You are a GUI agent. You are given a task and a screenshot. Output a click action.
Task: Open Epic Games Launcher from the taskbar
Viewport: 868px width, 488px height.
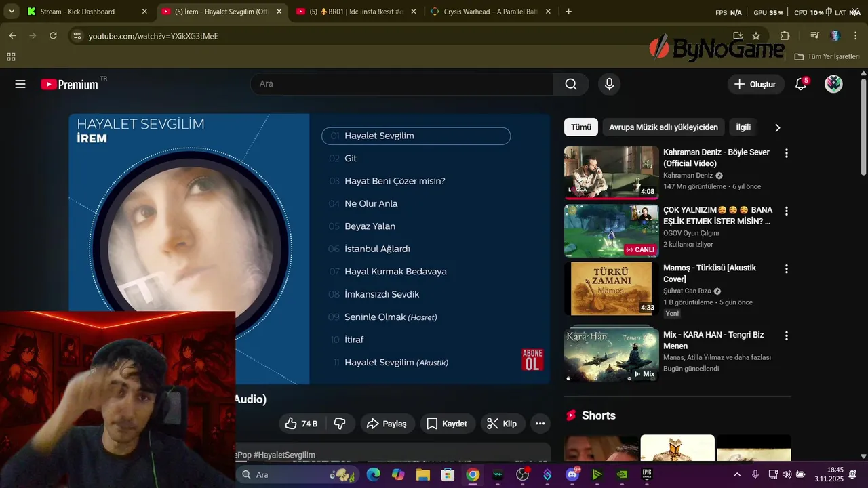pos(647,474)
